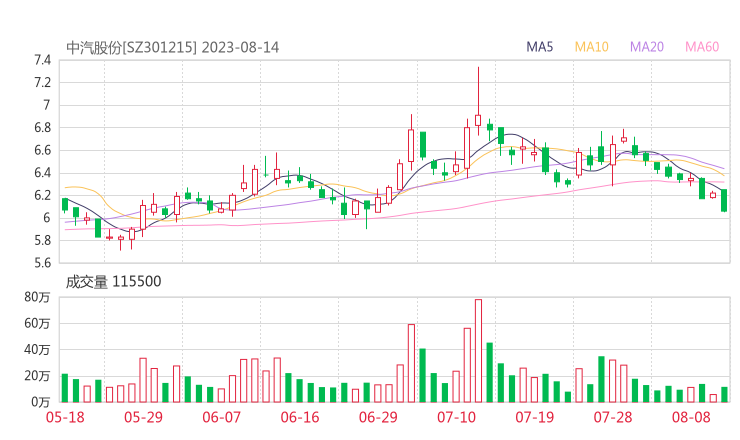Click the first green candlestick at 05-18
This screenshot has width=740, height=440.
(65, 204)
